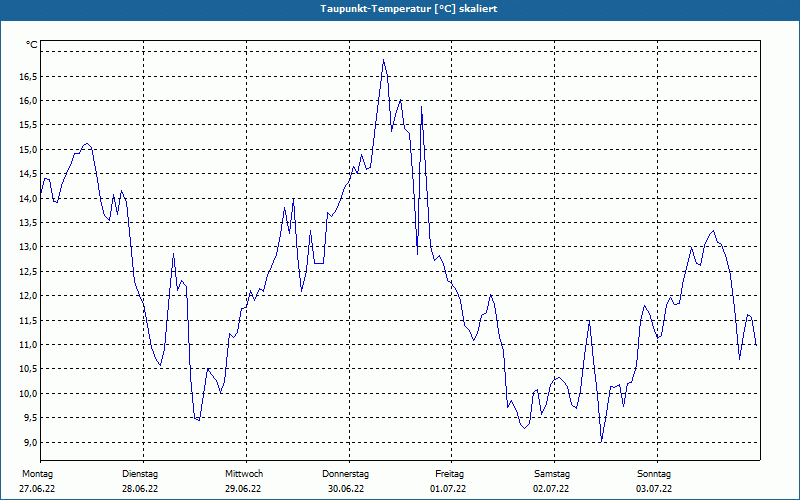
Task: Select the 9,5 y-axis label
Action: 30,418
